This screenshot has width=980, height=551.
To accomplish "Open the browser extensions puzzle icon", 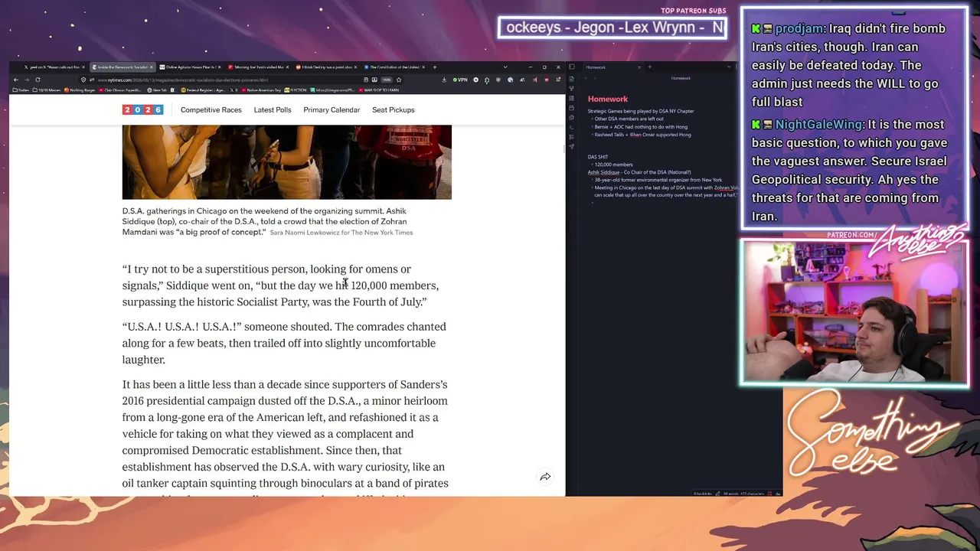I will pos(486,80).
